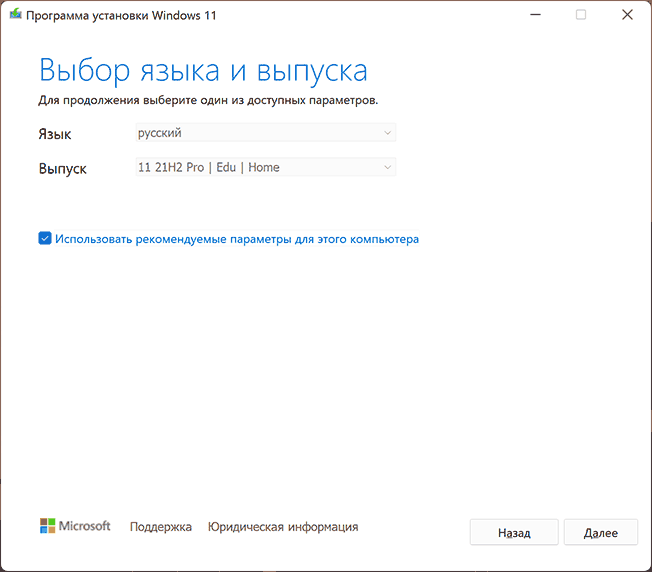Open the Выпуск dropdown with 11 21H2
The height and width of the screenshot is (572, 652).
[x=266, y=167]
